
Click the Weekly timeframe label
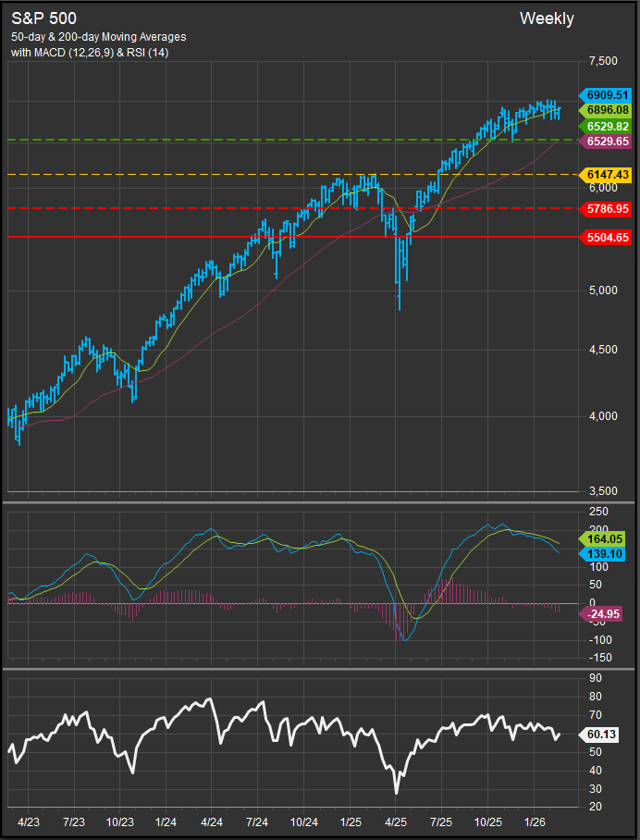[547, 19]
